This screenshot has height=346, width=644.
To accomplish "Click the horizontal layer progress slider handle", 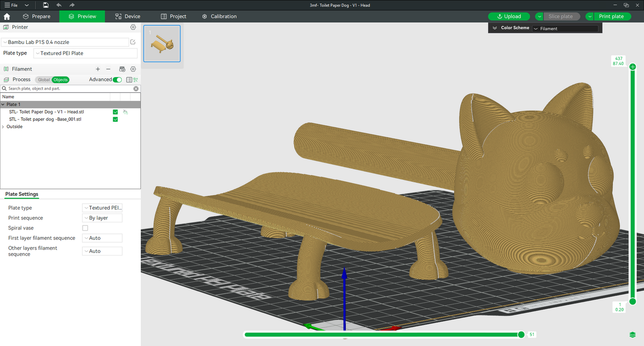I will (x=521, y=335).
